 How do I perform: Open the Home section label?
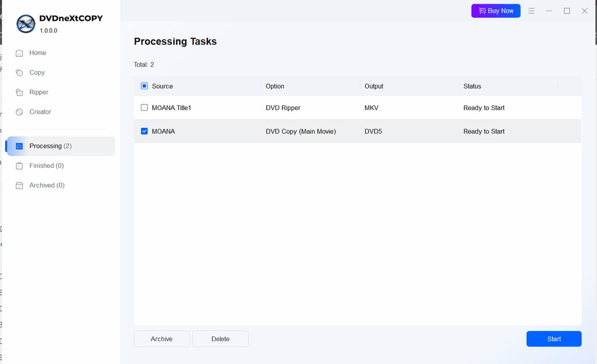pyautogui.click(x=38, y=53)
